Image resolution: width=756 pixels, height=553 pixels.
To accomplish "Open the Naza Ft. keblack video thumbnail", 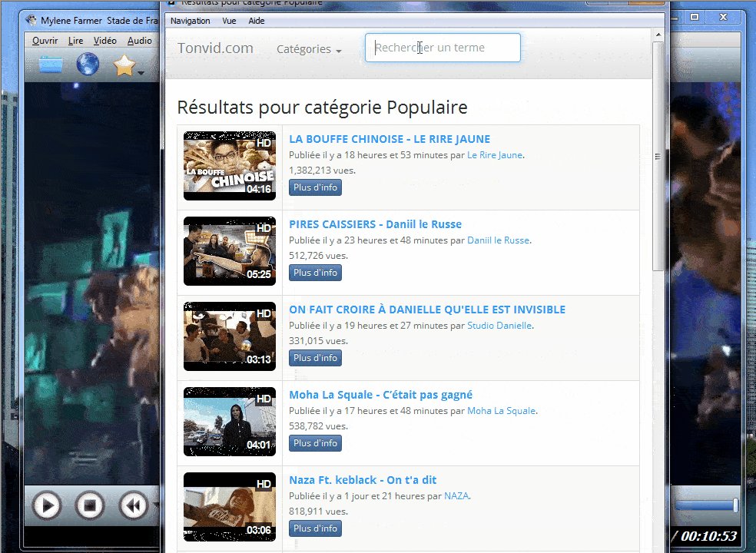I will tap(230, 507).
